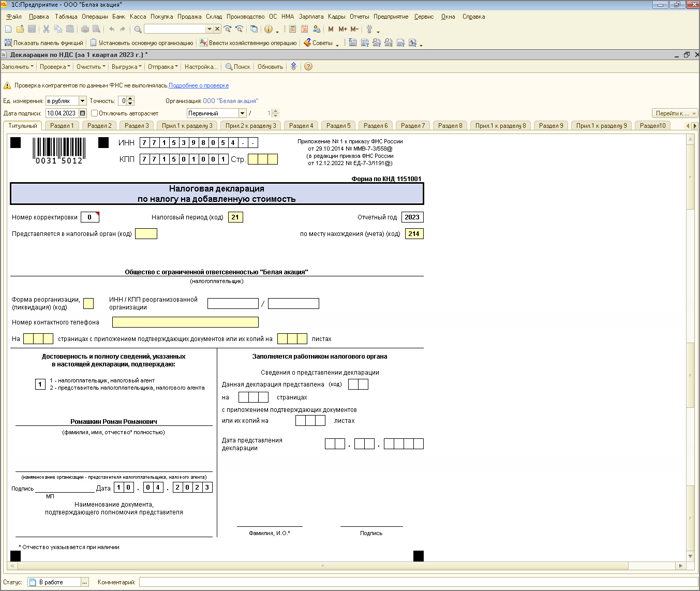Screen dimensions: 700x591
Task: Click the M- memory subtract button
Action: click(x=354, y=29)
